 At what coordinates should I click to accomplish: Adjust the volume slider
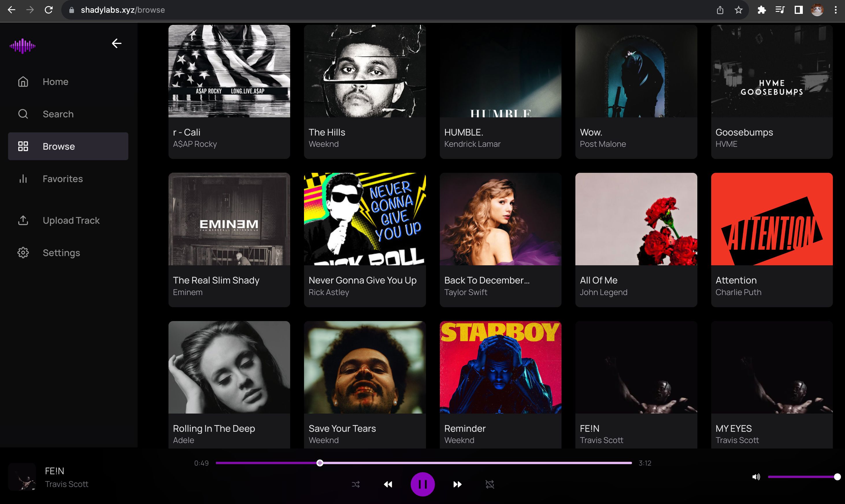pyautogui.click(x=804, y=477)
